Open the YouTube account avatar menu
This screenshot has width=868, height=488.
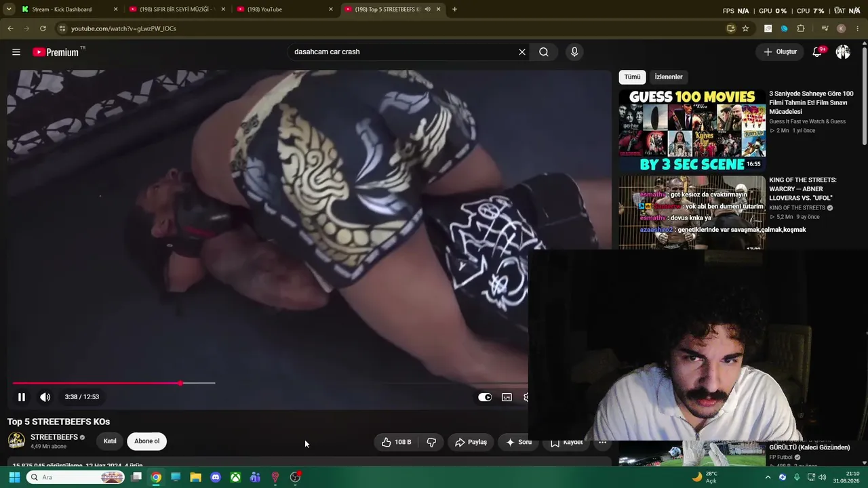click(843, 52)
